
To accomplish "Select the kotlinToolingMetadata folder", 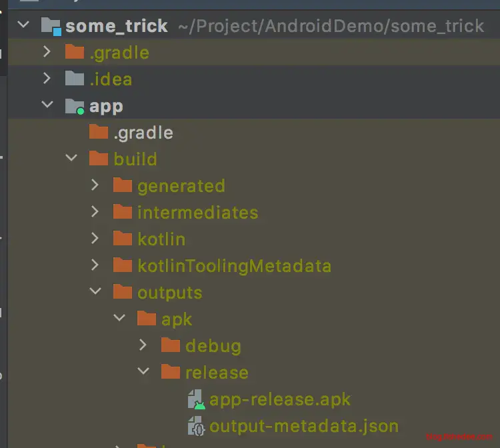I will 234,266.
